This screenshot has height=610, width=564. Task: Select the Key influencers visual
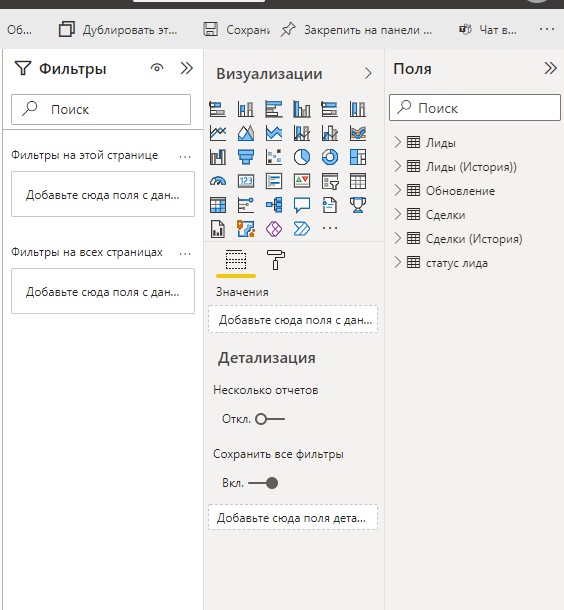pyautogui.click(x=245, y=205)
